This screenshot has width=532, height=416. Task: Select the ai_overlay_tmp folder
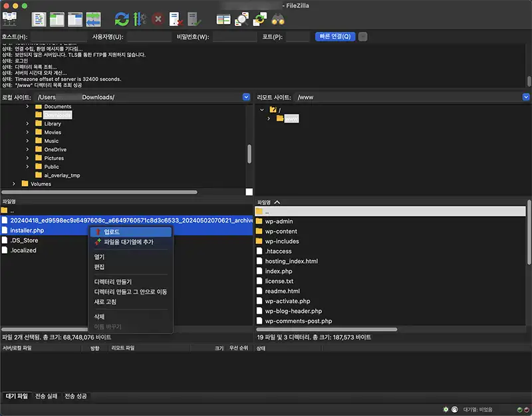click(62, 175)
